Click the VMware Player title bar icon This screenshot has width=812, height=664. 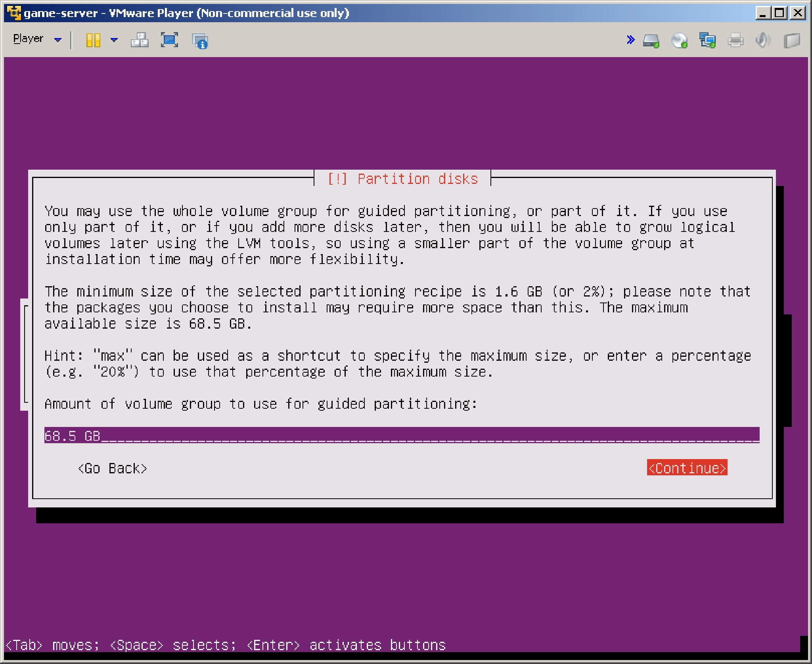pyautogui.click(x=14, y=13)
